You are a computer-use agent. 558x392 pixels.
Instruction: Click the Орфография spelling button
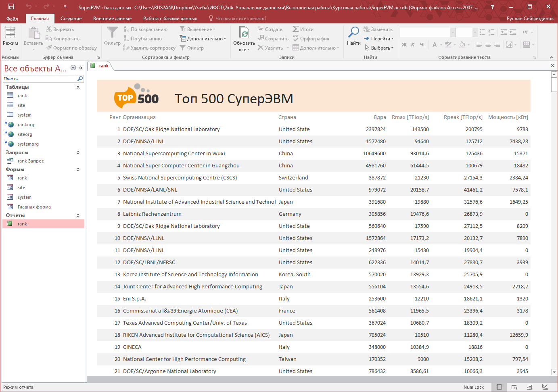[311, 39]
